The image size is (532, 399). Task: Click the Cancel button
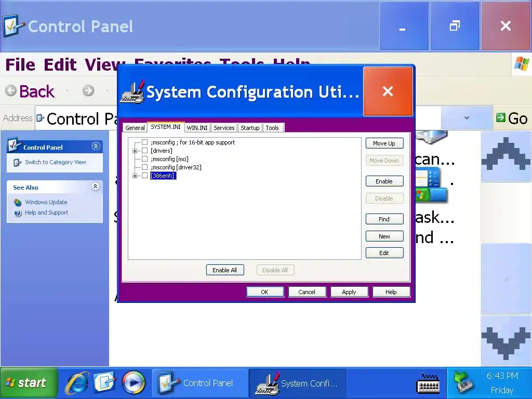[x=307, y=292]
